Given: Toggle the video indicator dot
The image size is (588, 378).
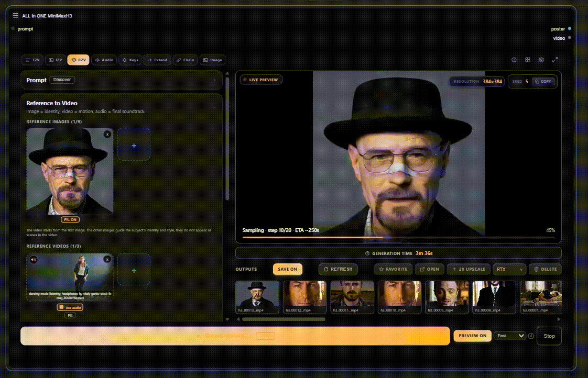Looking at the screenshot, I should pos(569,38).
